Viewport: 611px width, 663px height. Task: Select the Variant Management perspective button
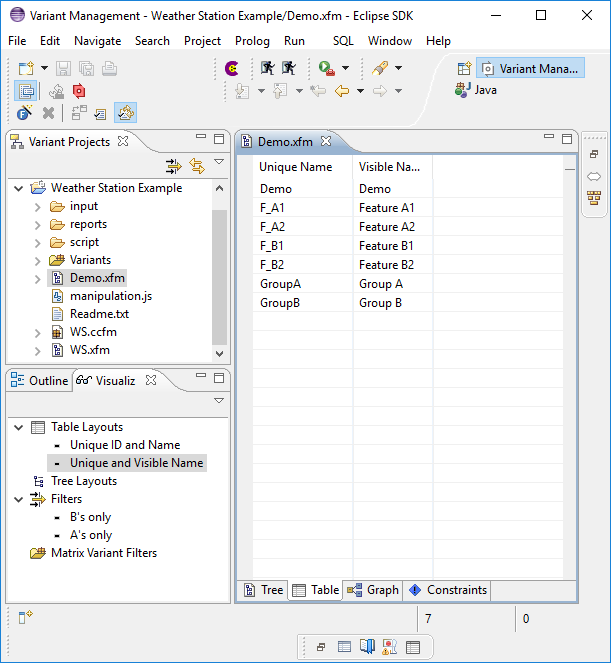click(530, 69)
